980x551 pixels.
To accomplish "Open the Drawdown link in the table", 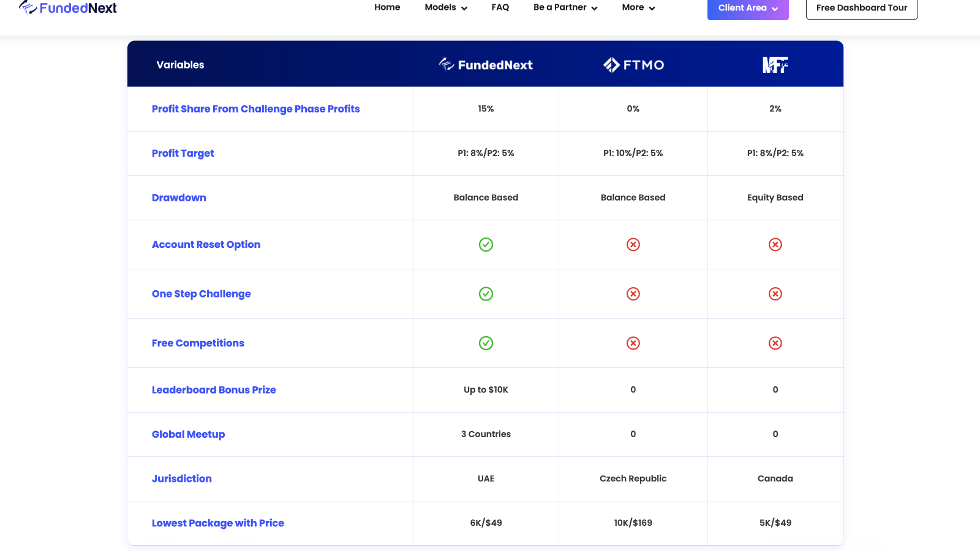I will 179,197.
